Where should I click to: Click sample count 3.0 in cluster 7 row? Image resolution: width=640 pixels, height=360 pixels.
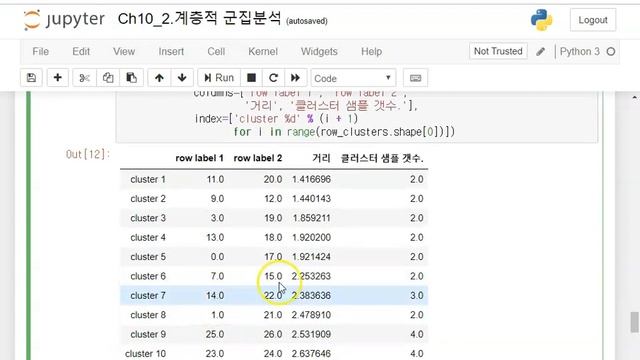click(416, 296)
